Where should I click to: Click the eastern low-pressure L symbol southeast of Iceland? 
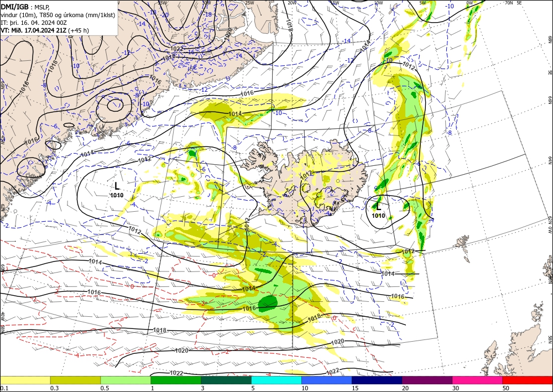click(x=378, y=207)
